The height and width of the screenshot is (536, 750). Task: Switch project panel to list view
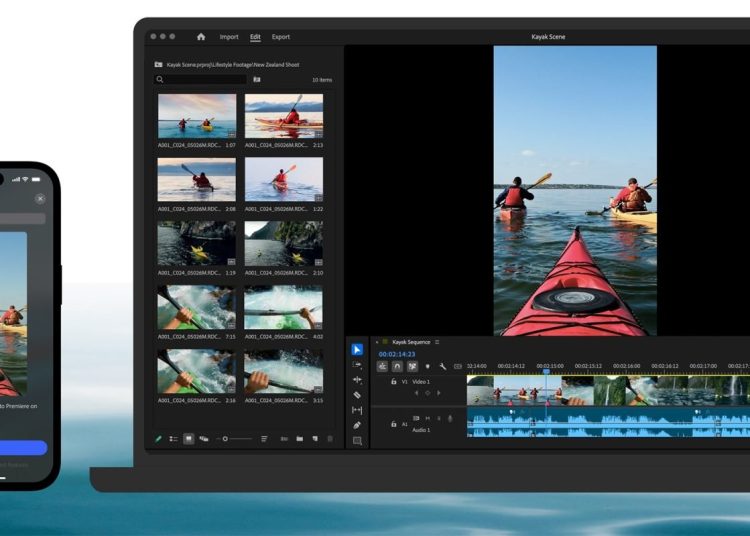tap(173, 438)
